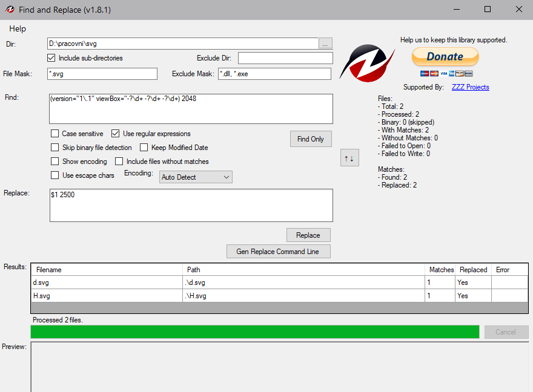This screenshot has height=392, width=533.
Task: Click the Exclude Mask field
Action: tap(274, 74)
